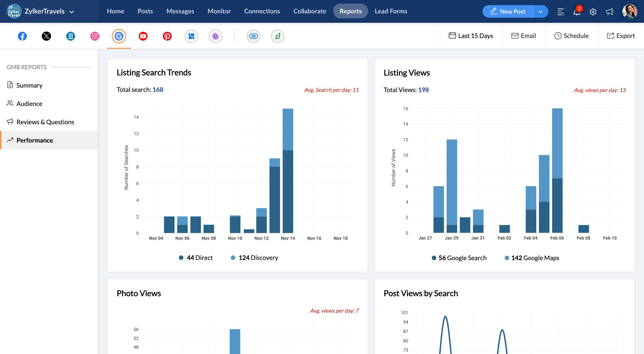The height and width of the screenshot is (354, 644).
Task: Expand the ZylkerTravels account selector
Action: coord(71,11)
